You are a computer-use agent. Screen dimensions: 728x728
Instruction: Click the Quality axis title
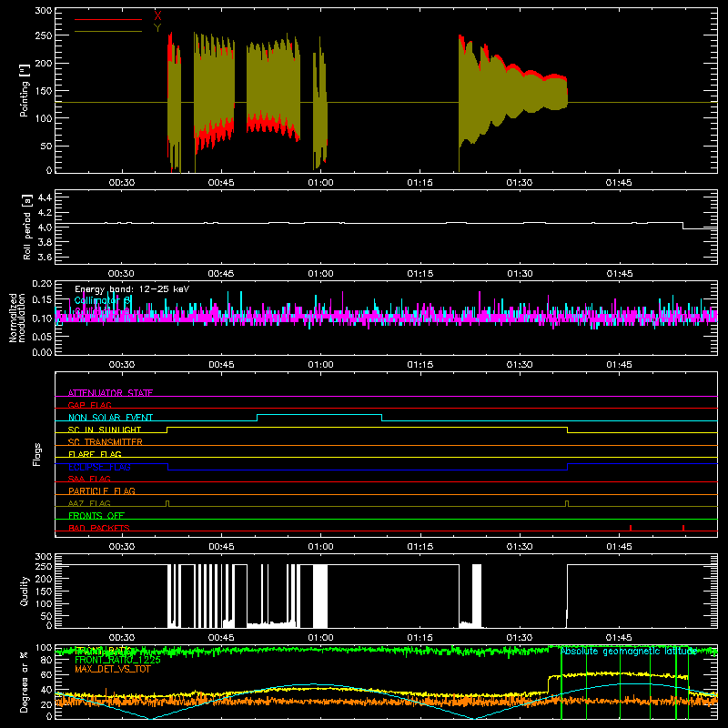(x=25, y=591)
